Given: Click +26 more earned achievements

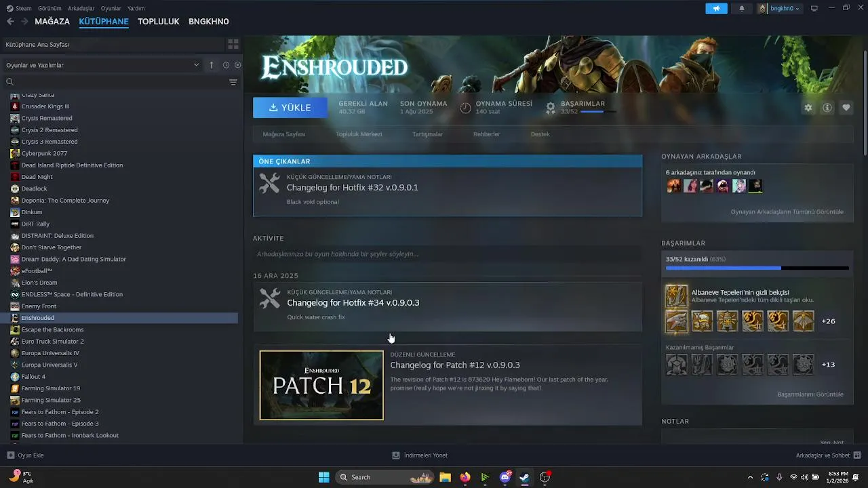Looking at the screenshot, I should click(828, 321).
